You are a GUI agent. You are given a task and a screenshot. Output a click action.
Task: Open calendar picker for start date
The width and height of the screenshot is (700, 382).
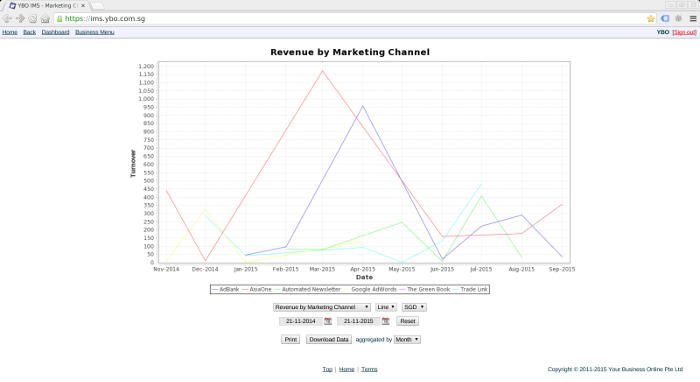pyautogui.click(x=328, y=321)
